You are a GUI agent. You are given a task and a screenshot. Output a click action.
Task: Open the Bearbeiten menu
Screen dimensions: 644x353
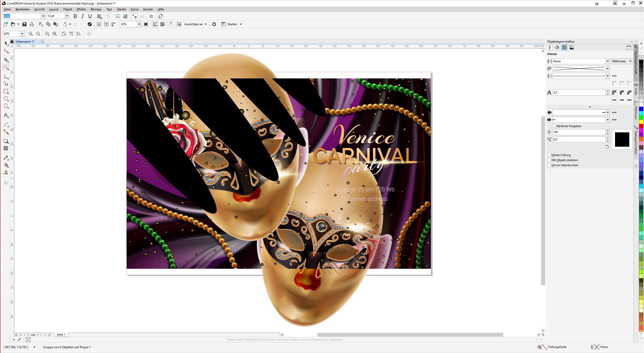[22, 9]
